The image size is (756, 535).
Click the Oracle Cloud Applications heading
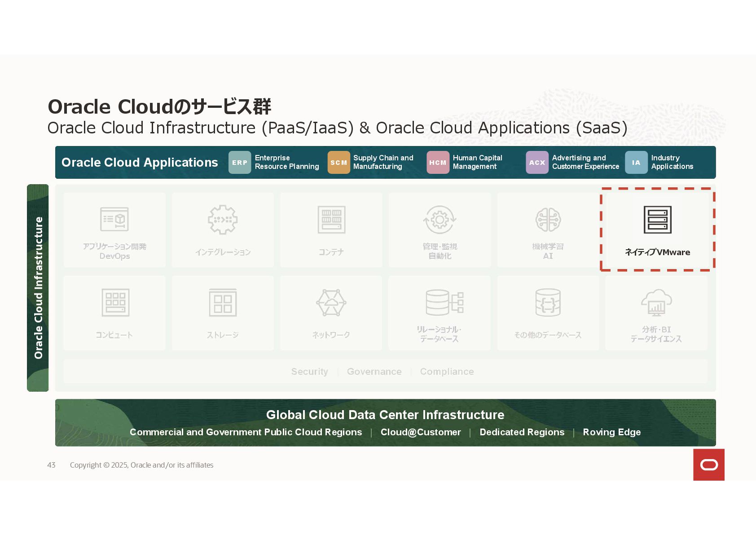(x=140, y=162)
